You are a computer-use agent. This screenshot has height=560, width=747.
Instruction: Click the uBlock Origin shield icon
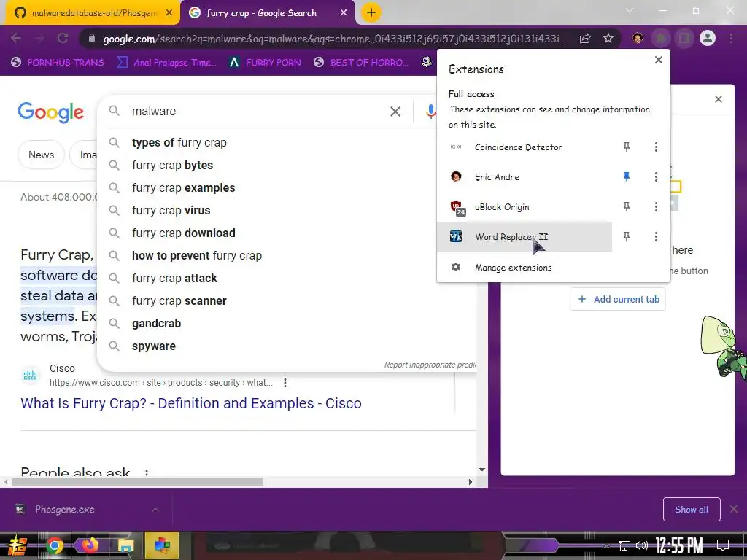(457, 208)
